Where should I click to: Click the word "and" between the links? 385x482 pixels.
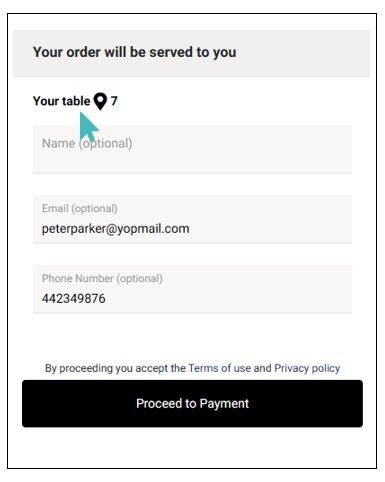click(x=262, y=368)
